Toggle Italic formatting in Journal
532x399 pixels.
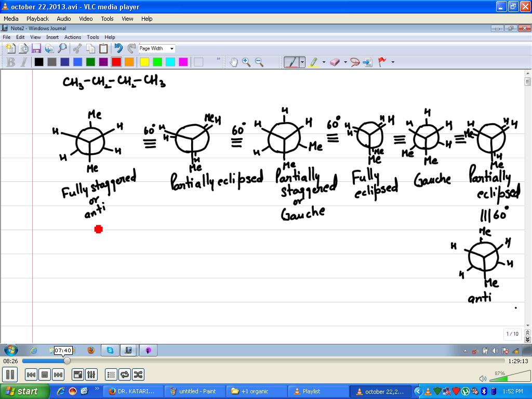tap(24, 62)
